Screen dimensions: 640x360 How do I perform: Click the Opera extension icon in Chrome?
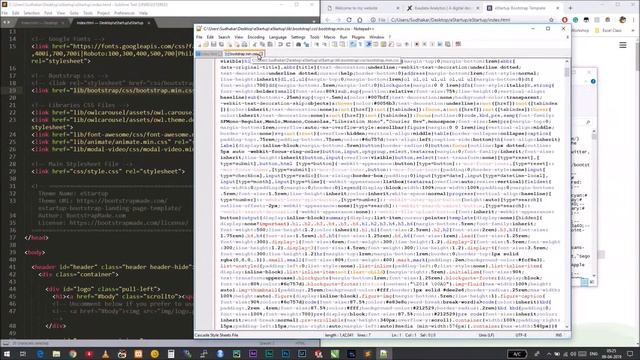click(x=564, y=20)
